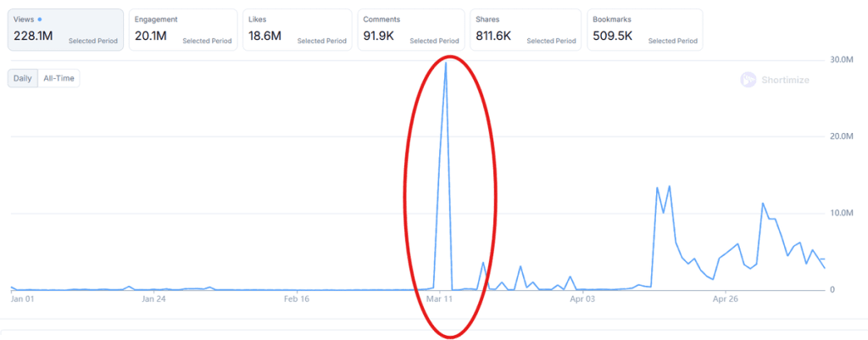Viewport: 868px width, 340px height.
Task: Click Selected Period text under Views
Action: [x=93, y=41]
